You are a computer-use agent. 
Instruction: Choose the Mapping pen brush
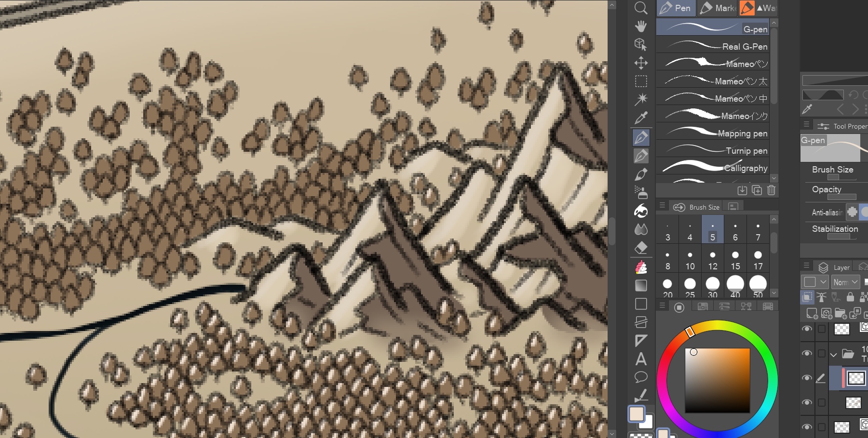point(713,133)
